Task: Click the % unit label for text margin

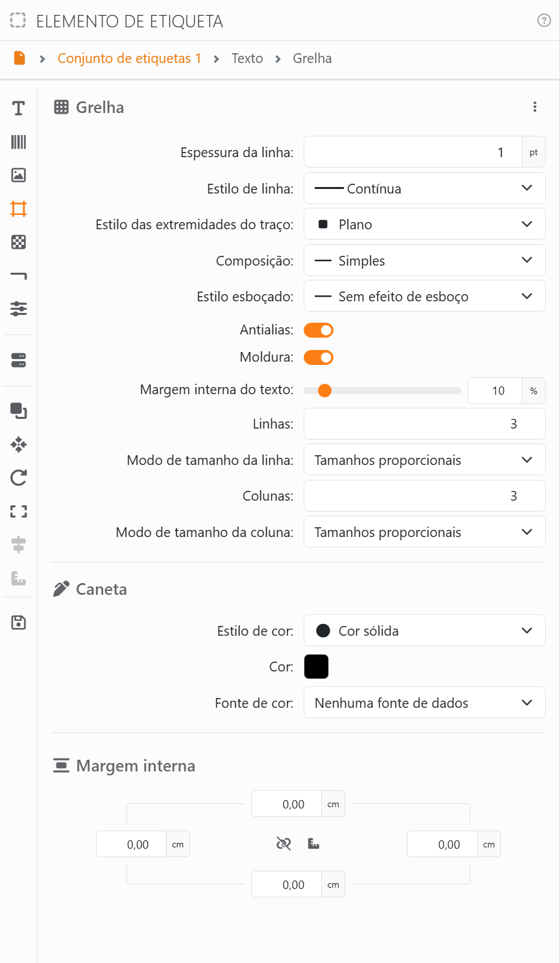Action: tap(534, 391)
